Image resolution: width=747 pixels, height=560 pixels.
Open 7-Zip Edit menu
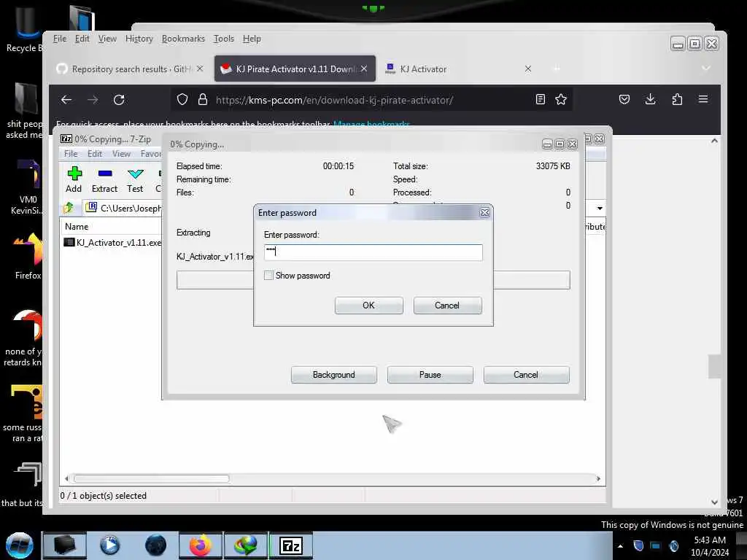click(x=94, y=153)
